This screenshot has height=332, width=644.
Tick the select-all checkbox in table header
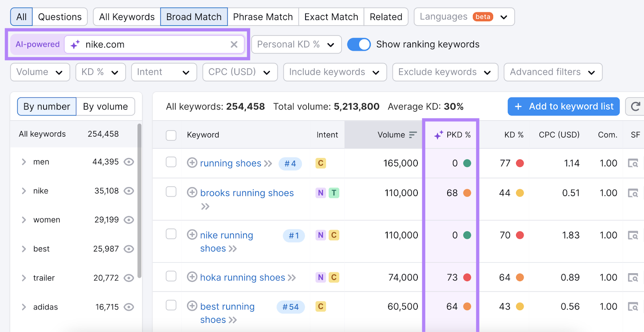171,135
